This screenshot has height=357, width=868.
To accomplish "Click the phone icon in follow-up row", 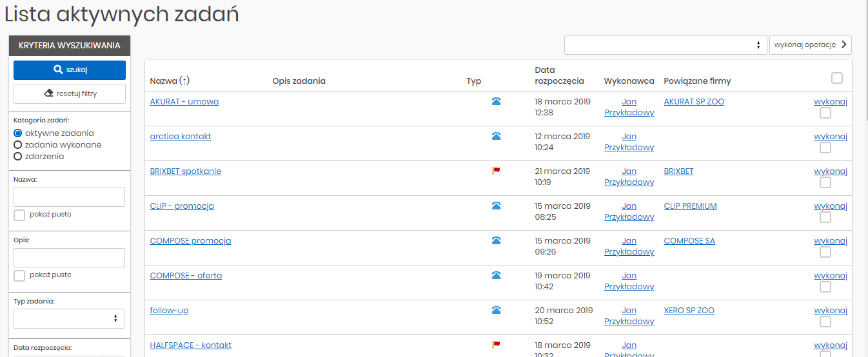I will (496, 310).
